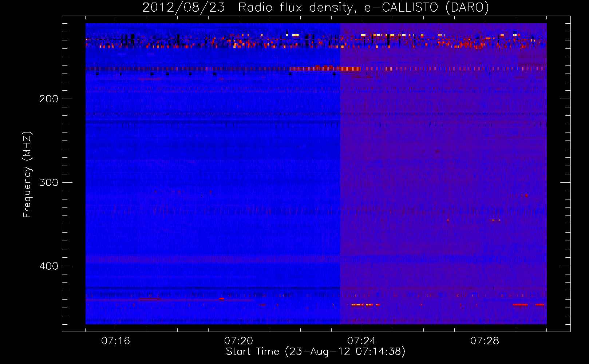
Task: Click the 'Start Time (23-Aug-12 07:14:38)' x-axis label
Action: pos(316,352)
